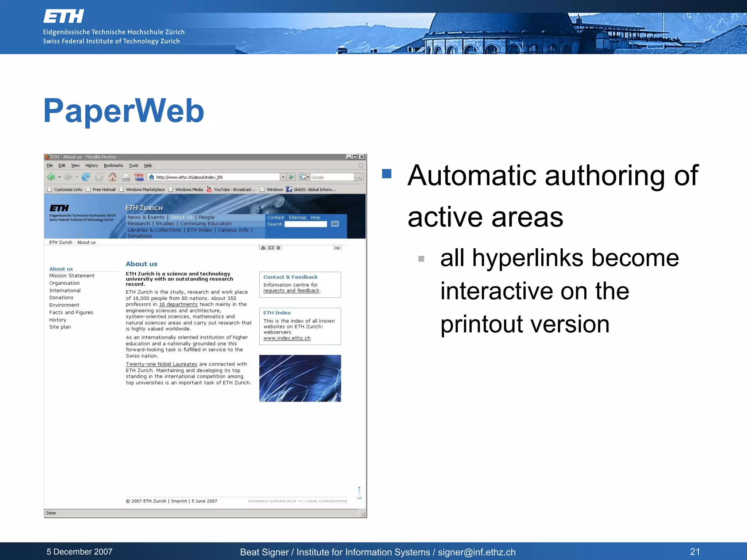Open the Free Hotmail bookmark
Viewport: 747px width, 560px height.
(x=101, y=190)
